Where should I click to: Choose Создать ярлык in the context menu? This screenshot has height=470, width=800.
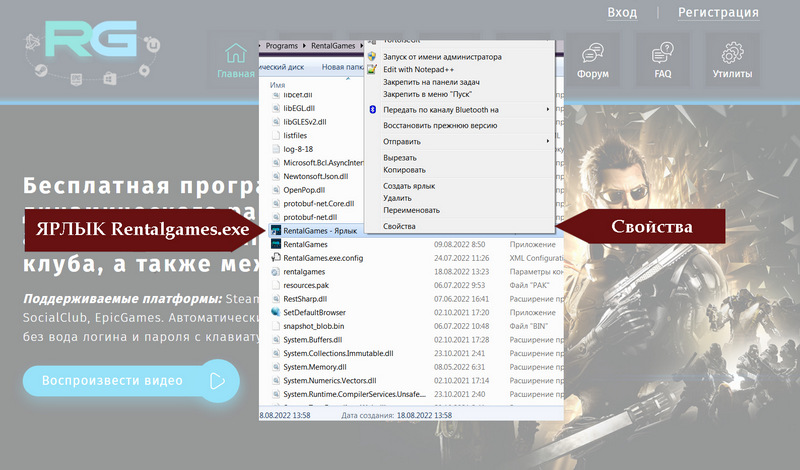[409, 186]
